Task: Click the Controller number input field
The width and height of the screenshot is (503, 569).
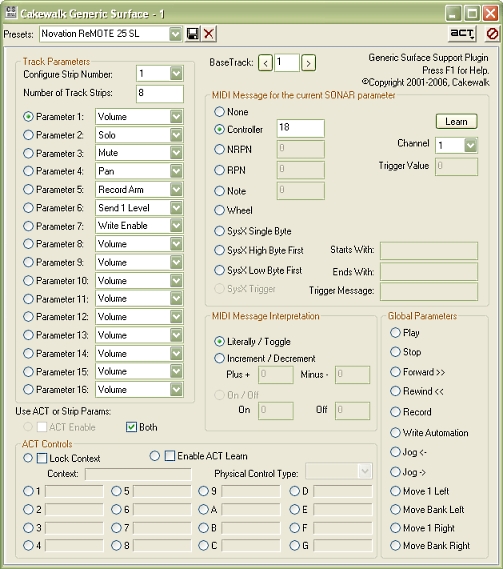Action: 300,128
